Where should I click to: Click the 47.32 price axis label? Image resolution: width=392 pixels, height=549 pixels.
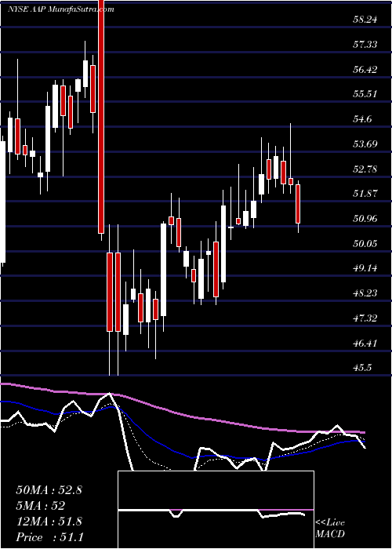365,318
